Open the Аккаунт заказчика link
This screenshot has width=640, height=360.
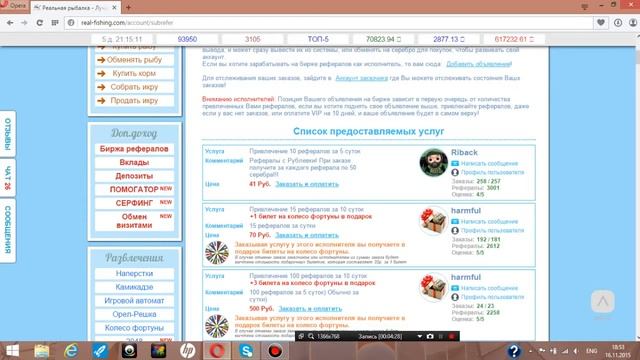coord(361,78)
